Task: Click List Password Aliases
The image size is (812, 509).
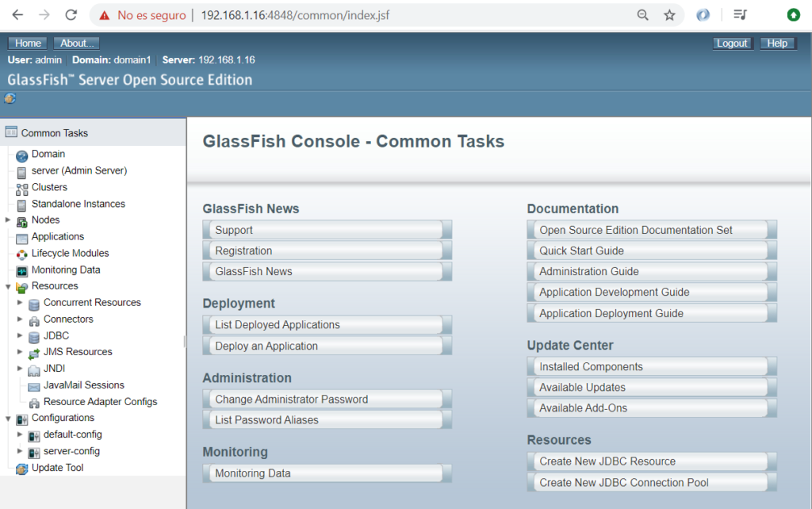Action: coord(327,420)
